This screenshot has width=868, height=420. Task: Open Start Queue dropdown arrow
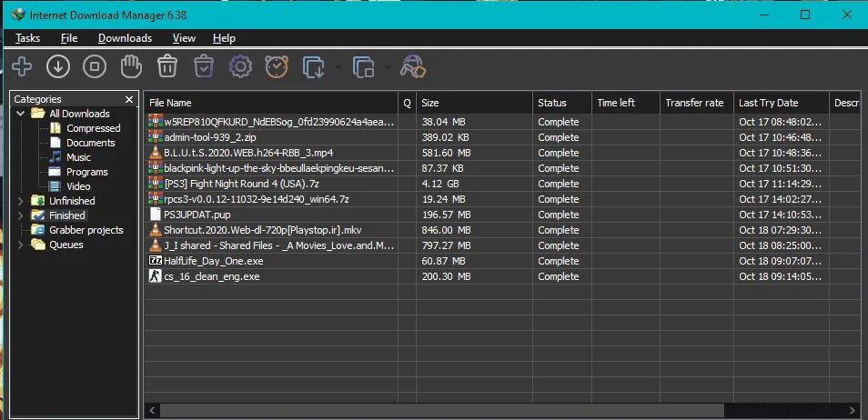[338, 67]
